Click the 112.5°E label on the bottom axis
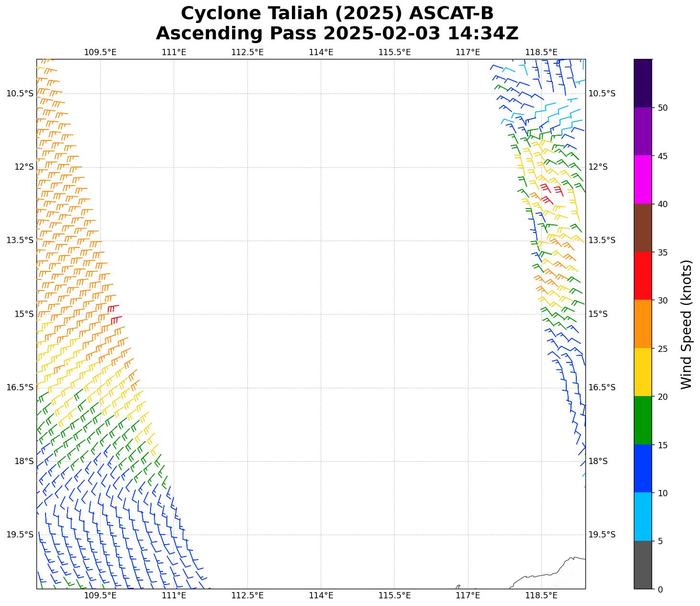 247,595
